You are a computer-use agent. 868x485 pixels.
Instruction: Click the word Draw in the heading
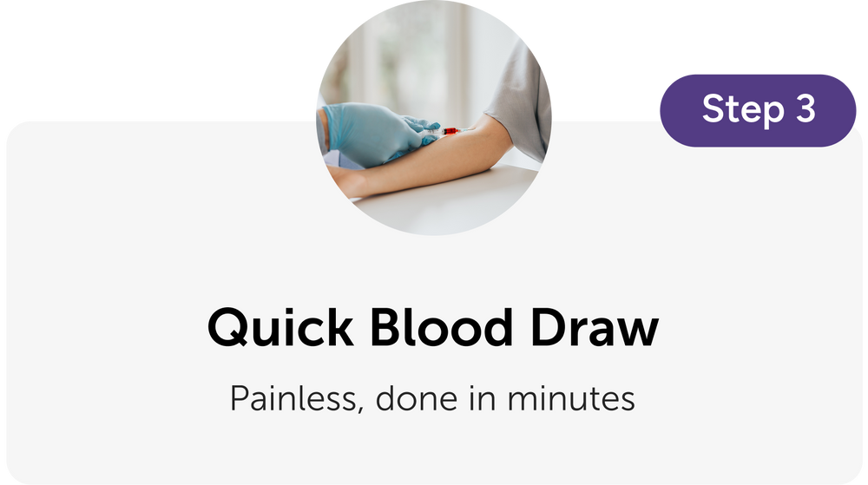595,327
